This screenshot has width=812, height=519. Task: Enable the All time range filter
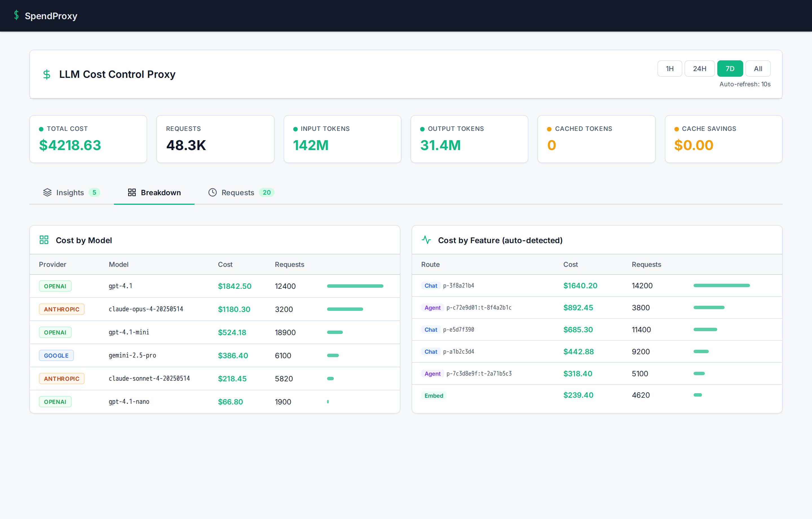tap(758, 68)
